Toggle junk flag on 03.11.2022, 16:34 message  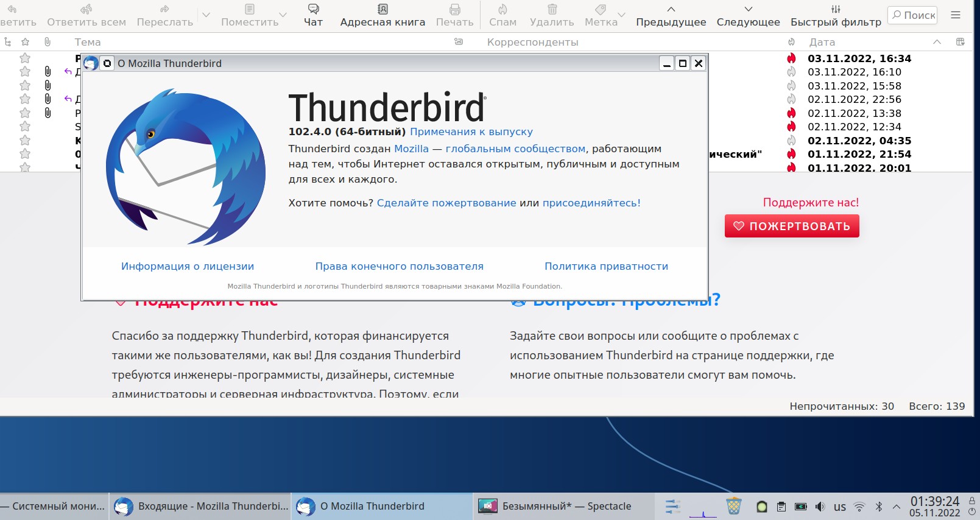tap(791, 58)
